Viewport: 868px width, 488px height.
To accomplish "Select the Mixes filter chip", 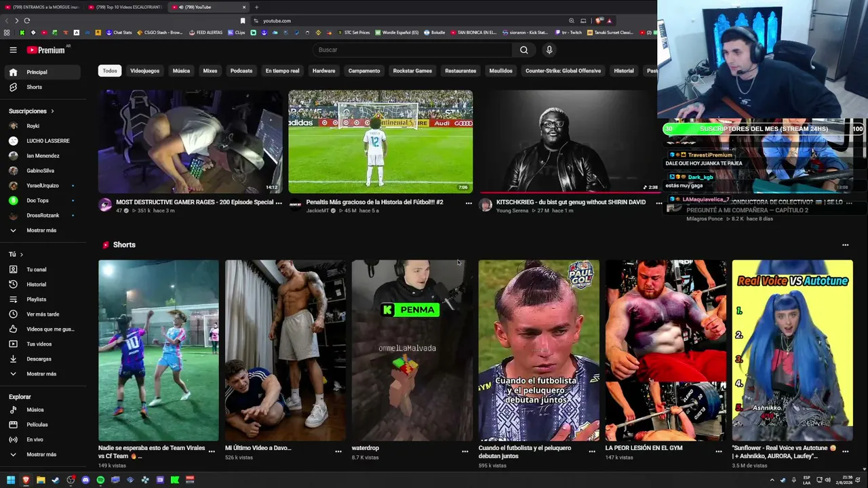I will pyautogui.click(x=210, y=70).
